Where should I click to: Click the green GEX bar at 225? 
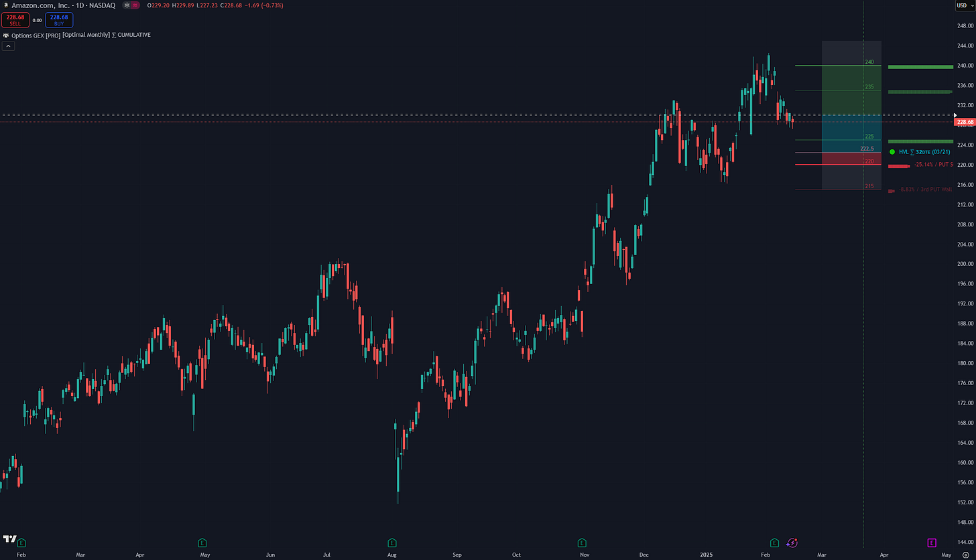click(920, 141)
